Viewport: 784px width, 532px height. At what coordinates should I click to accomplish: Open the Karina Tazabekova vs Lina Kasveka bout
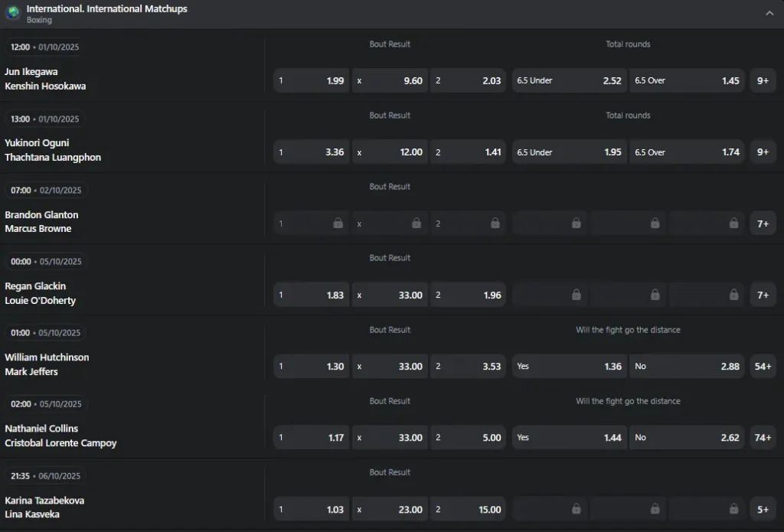coord(44,508)
